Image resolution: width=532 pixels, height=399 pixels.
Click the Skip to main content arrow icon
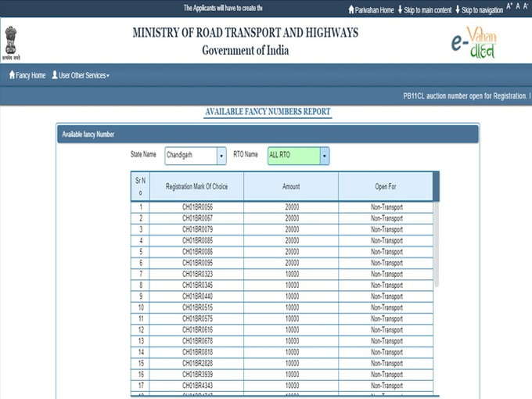click(x=400, y=10)
